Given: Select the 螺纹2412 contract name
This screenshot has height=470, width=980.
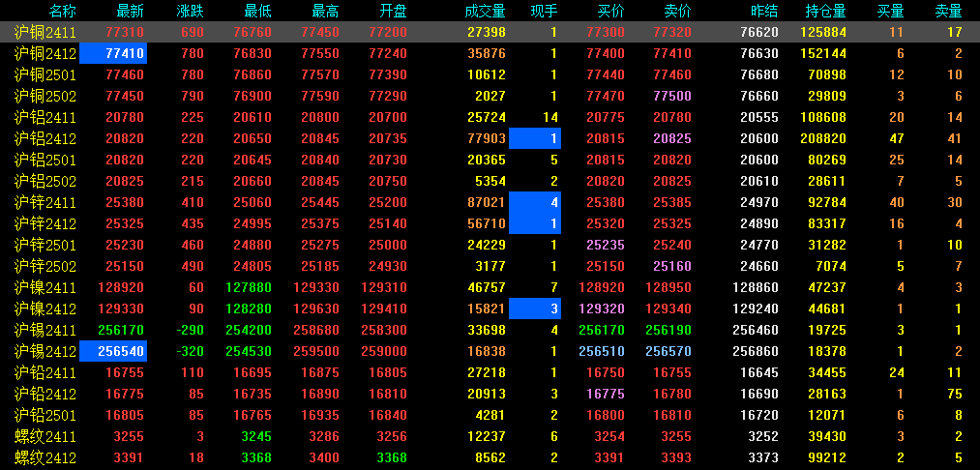Looking at the screenshot, I should [x=45, y=458].
